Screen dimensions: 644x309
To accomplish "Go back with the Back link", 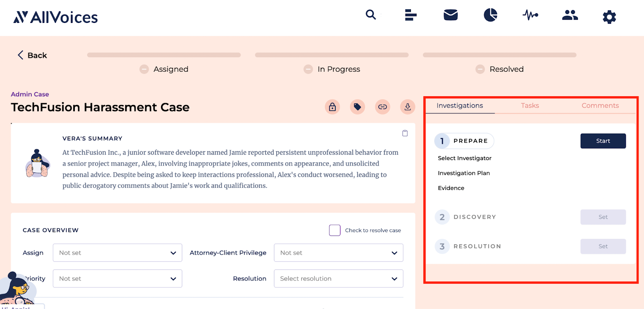I will (32, 55).
